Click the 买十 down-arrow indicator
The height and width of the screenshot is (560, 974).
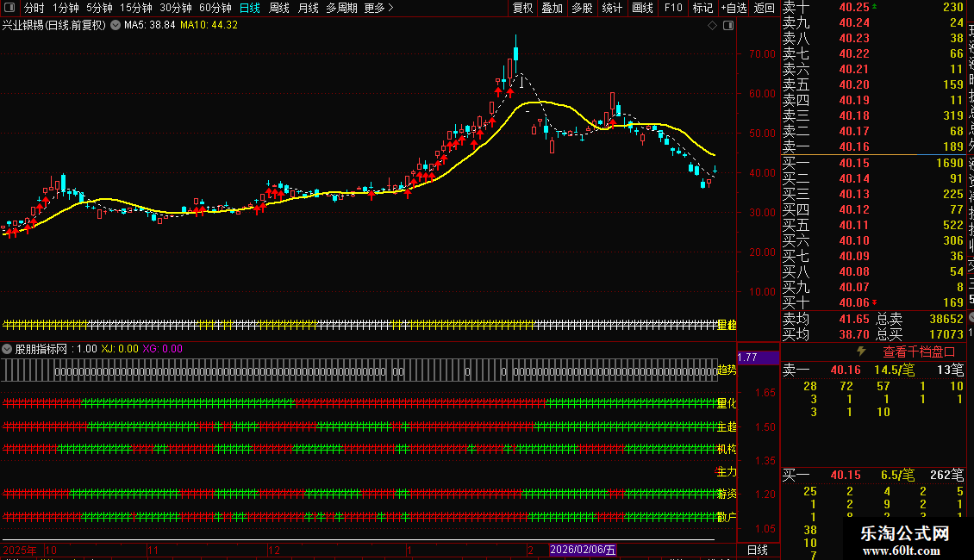tap(875, 302)
